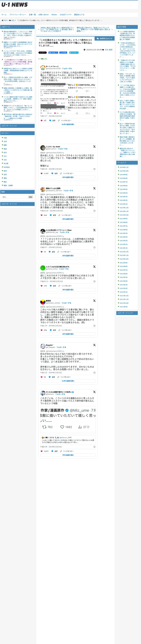Click the X logo on じんせい by dado's tweet
The image size is (141, 644).
point(94,147)
